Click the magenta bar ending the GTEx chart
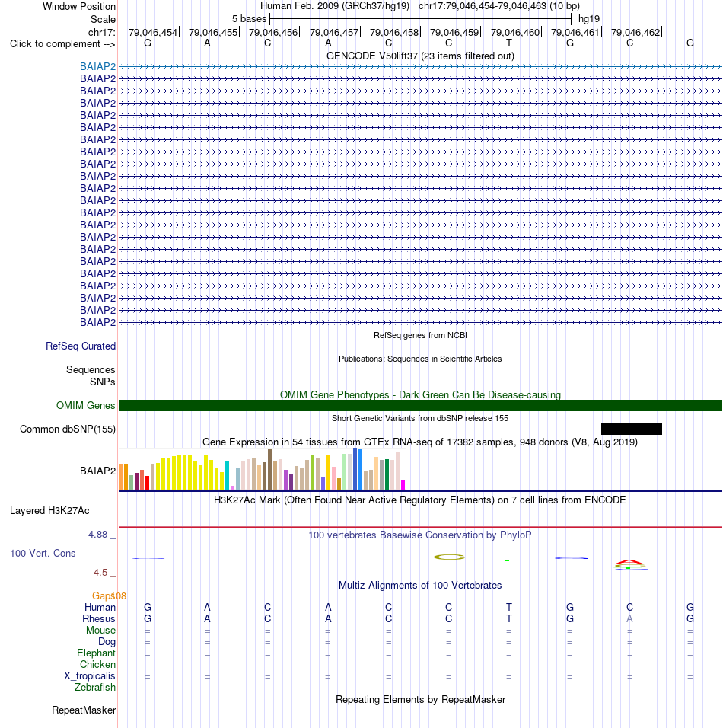This screenshot has width=723, height=728. 403,485
